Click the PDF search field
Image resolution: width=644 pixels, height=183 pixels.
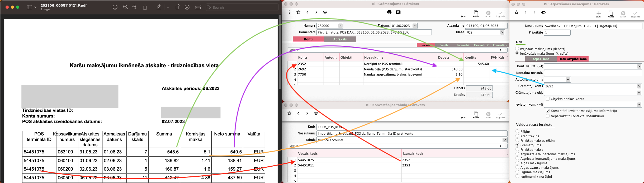(x=242, y=7)
